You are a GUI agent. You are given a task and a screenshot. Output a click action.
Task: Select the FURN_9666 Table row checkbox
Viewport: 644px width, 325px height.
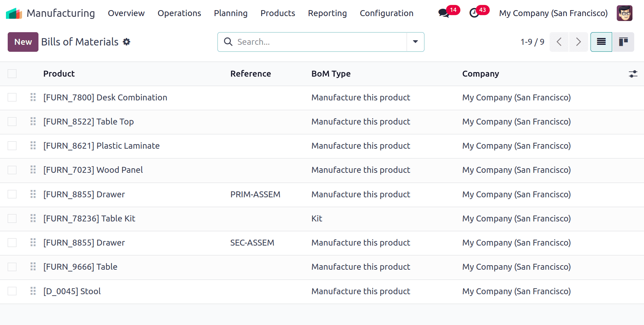click(x=12, y=267)
